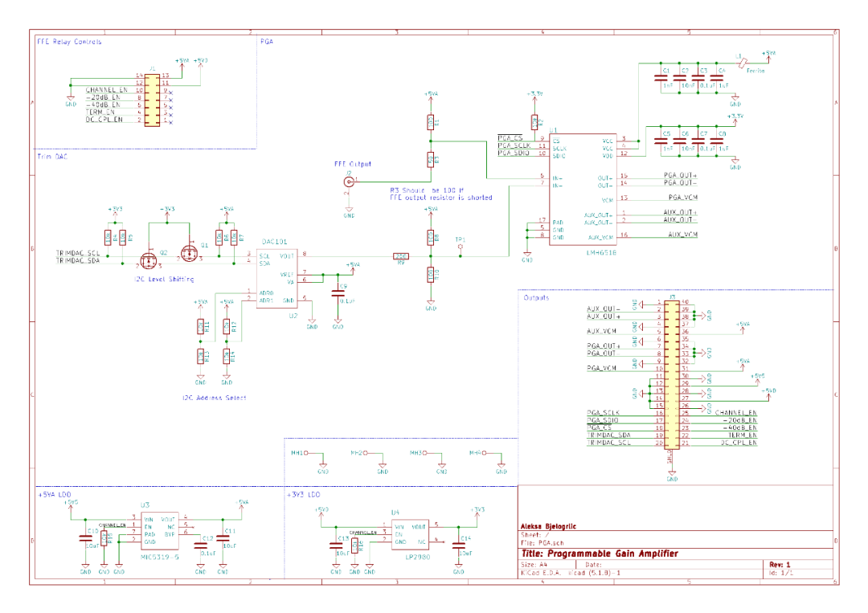Select capacitor C13 in +3V3 LDO
868x613 pixels.
pos(336,546)
